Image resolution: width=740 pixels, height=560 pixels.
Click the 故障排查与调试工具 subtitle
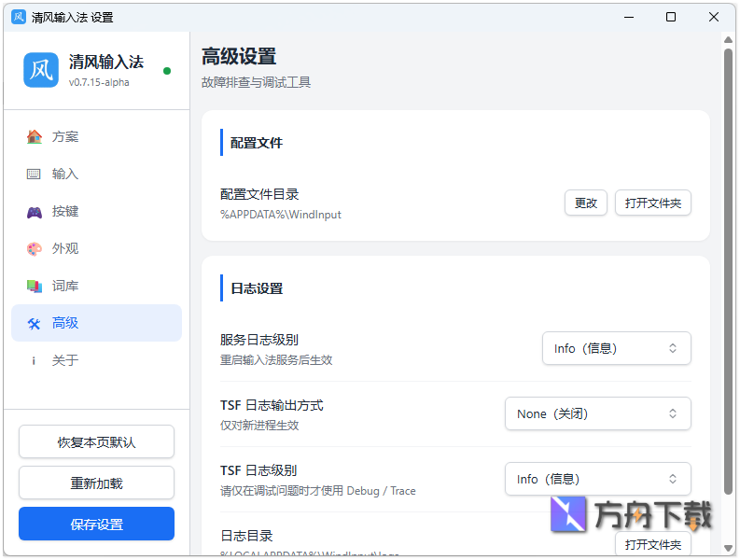(x=256, y=82)
